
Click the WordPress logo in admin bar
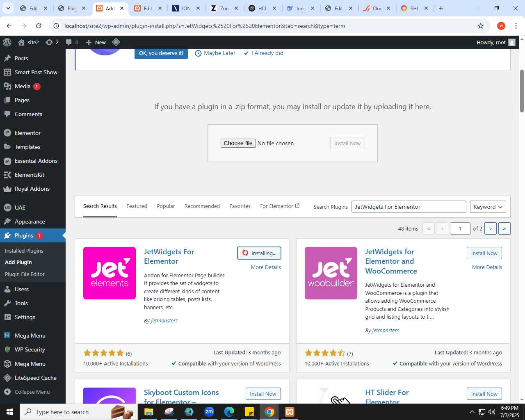[x=7, y=42]
